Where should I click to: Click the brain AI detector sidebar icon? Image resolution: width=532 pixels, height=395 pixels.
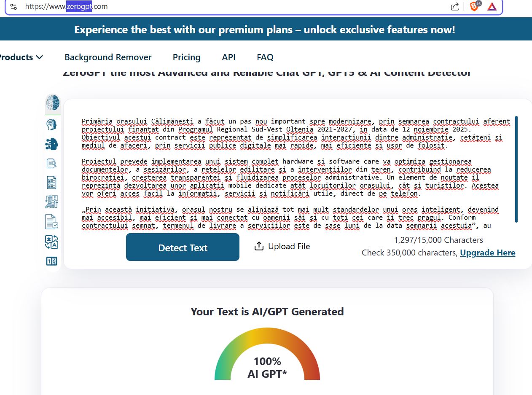point(52,102)
